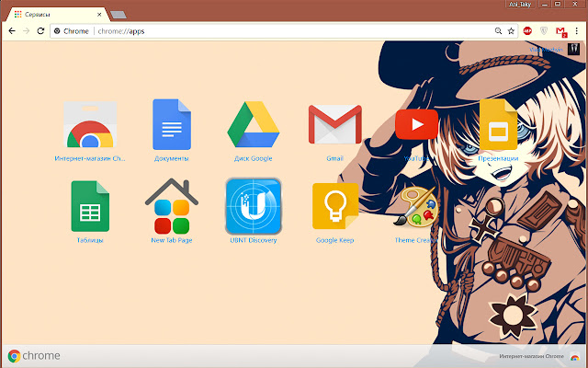Maximize the Chrome window
The width and height of the screenshot is (588, 368).
coord(558,4)
